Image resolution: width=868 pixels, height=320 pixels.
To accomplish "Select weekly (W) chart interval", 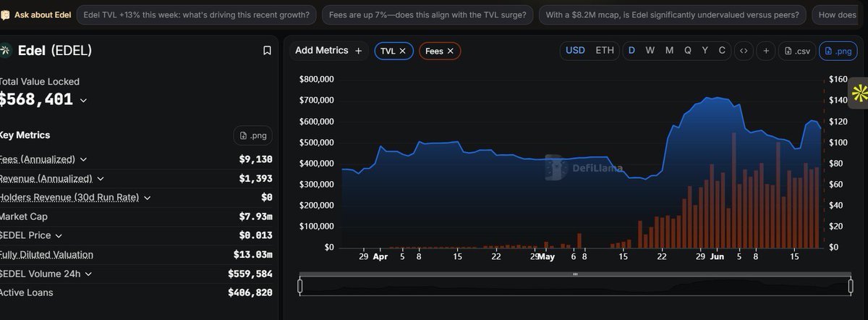I will point(650,51).
